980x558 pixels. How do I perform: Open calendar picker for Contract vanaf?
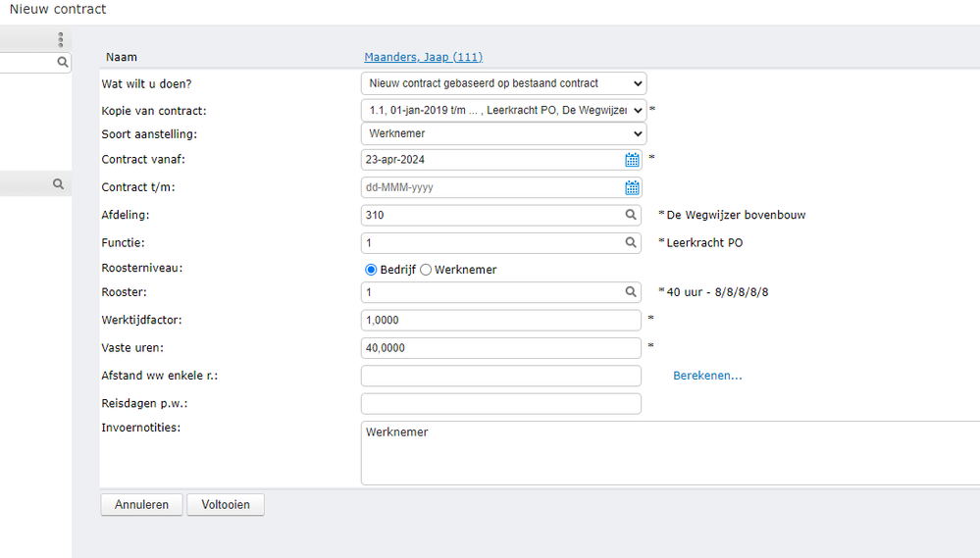pyautogui.click(x=633, y=160)
